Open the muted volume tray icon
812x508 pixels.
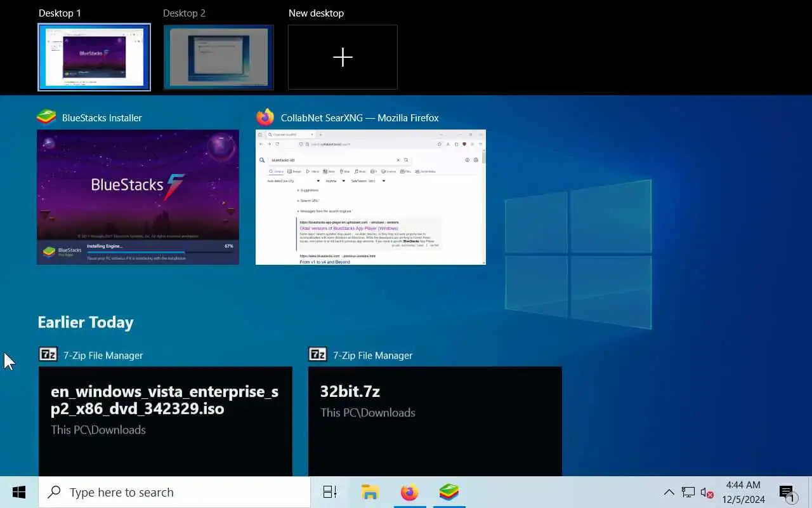coord(707,492)
